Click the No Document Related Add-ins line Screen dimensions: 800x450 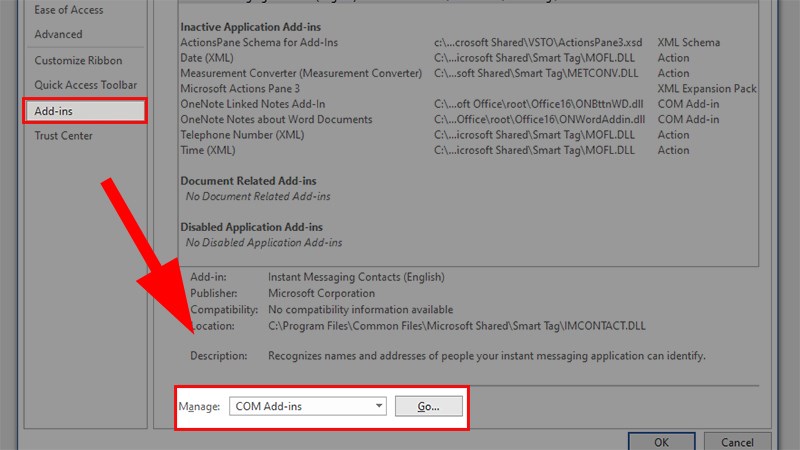pyautogui.click(x=258, y=197)
